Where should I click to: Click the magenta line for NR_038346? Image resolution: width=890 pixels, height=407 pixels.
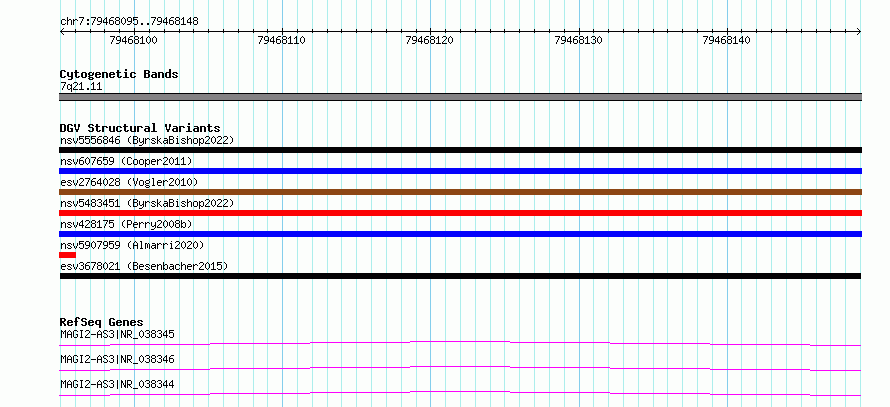pyautogui.click(x=460, y=368)
